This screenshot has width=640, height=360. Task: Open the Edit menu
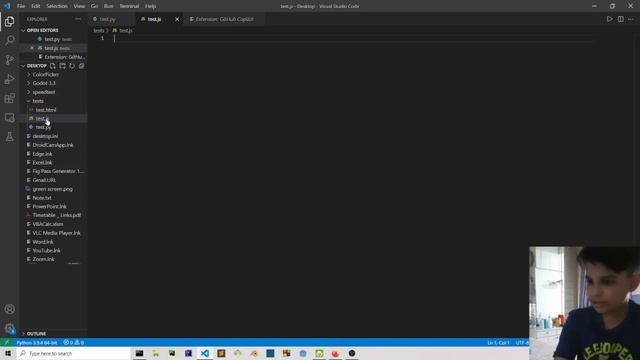(36, 6)
